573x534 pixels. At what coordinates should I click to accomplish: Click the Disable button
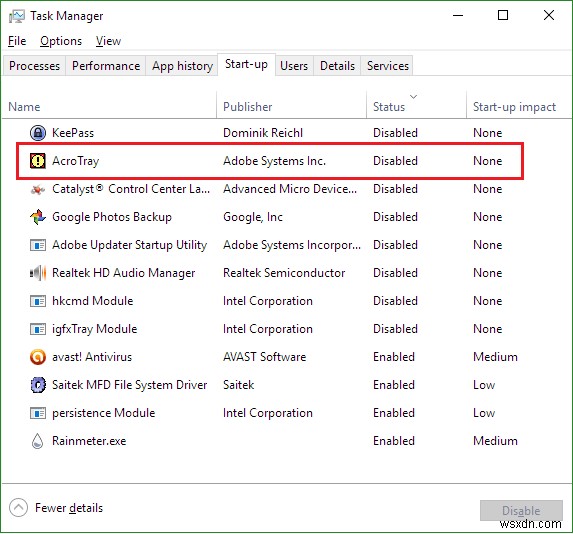coord(521,510)
